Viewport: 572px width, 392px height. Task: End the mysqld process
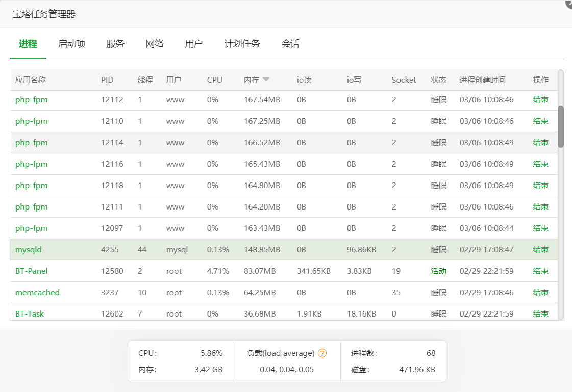click(540, 250)
